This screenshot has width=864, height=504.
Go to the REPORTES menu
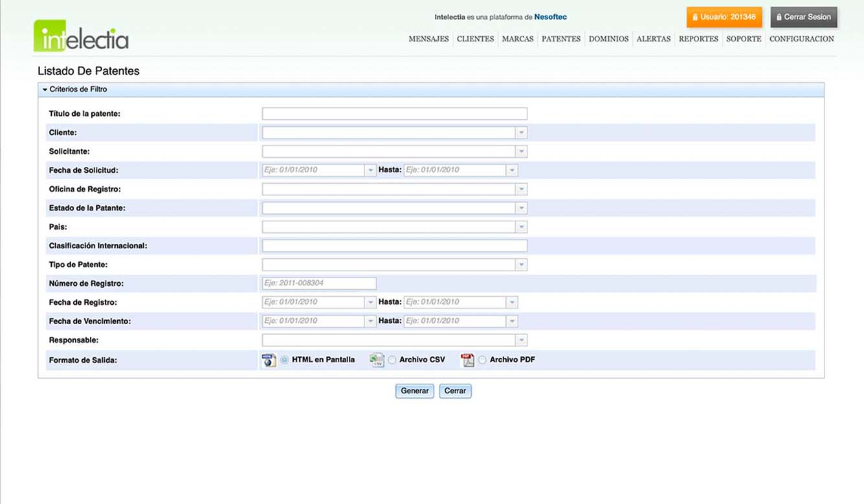tap(698, 39)
